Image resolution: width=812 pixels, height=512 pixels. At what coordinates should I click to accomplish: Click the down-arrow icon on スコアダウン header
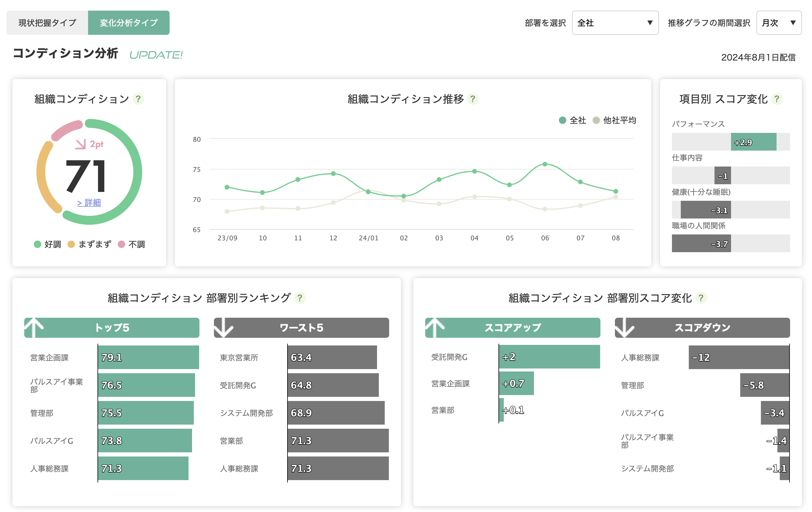[624, 327]
